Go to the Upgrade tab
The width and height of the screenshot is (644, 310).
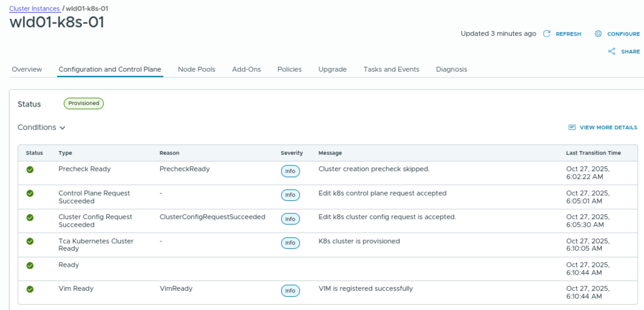point(332,69)
